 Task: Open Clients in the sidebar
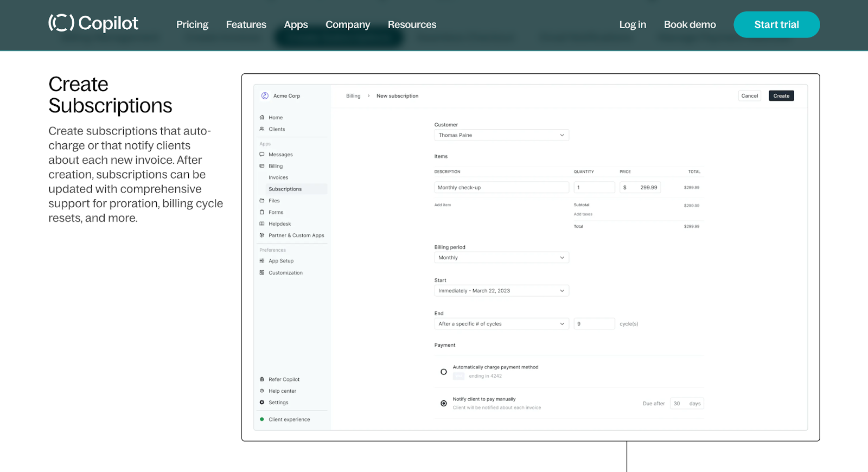coord(277,129)
